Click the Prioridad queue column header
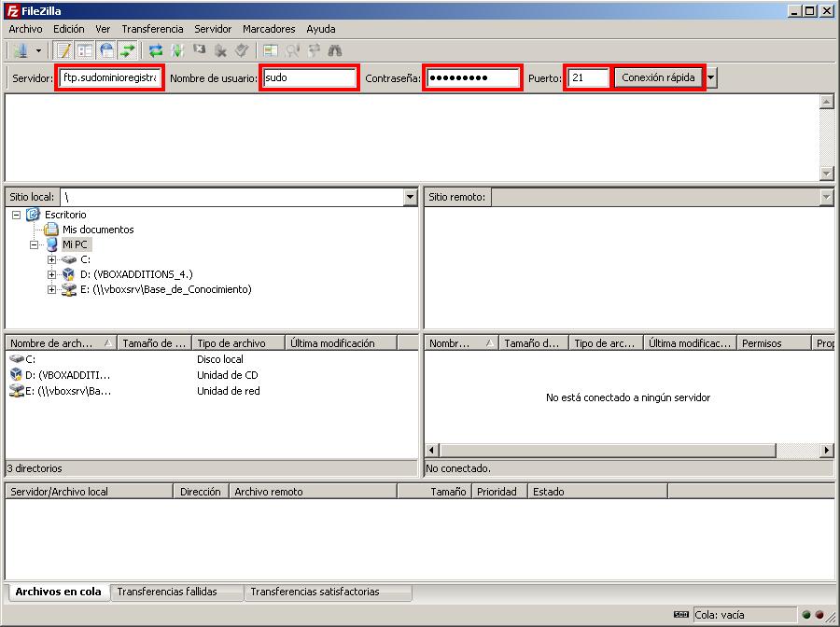Viewport: 840px width, 627px height. (x=499, y=492)
